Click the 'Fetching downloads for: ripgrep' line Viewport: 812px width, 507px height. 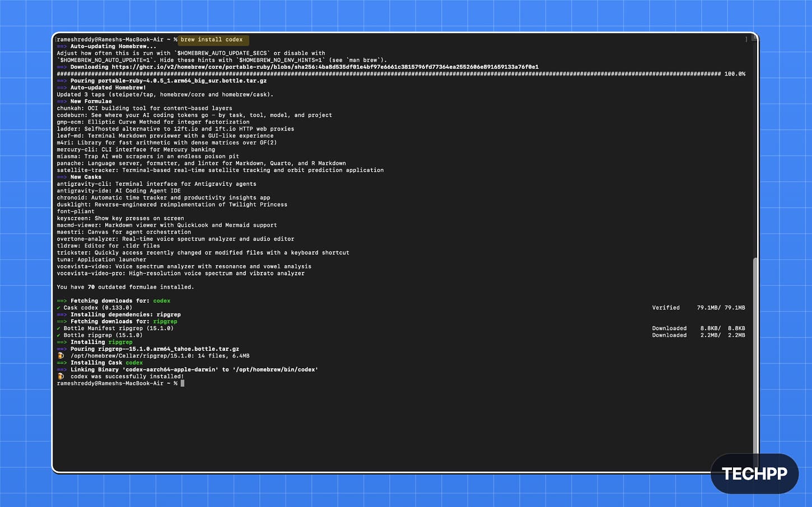click(117, 322)
